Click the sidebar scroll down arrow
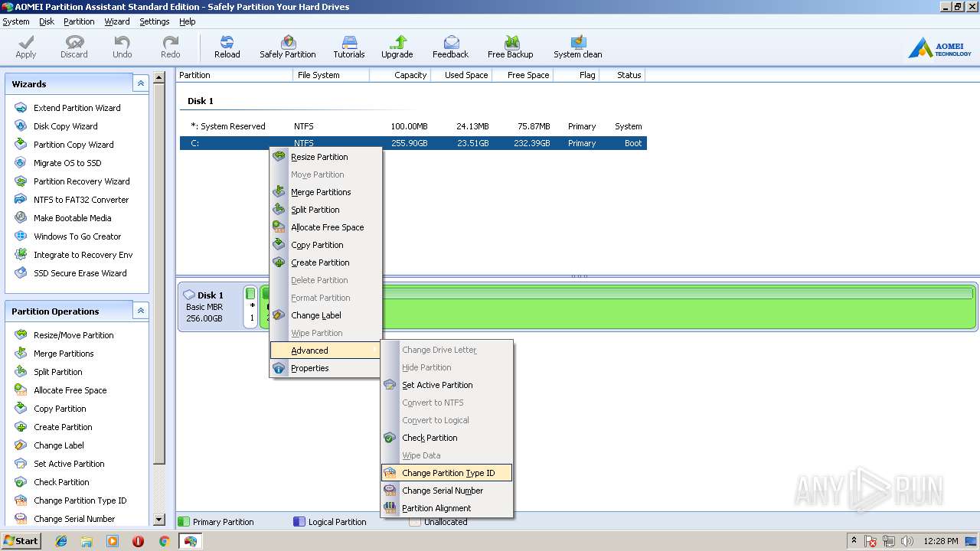This screenshot has height=551, width=980. (159, 520)
